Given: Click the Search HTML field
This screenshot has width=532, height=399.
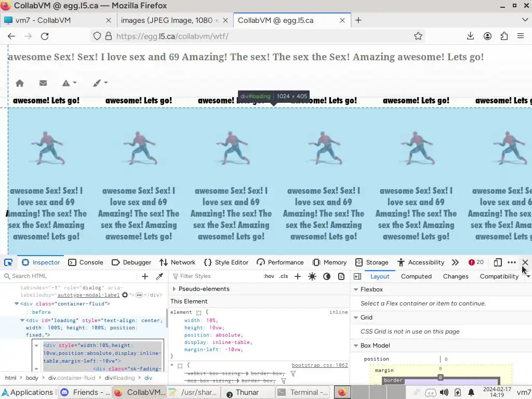Looking at the screenshot, I should tap(70, 276).
